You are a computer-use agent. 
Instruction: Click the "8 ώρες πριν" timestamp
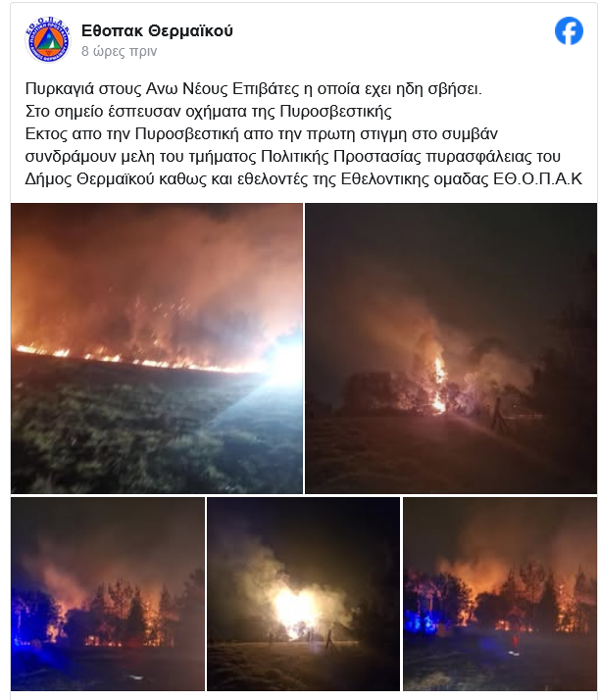point(120,51)
